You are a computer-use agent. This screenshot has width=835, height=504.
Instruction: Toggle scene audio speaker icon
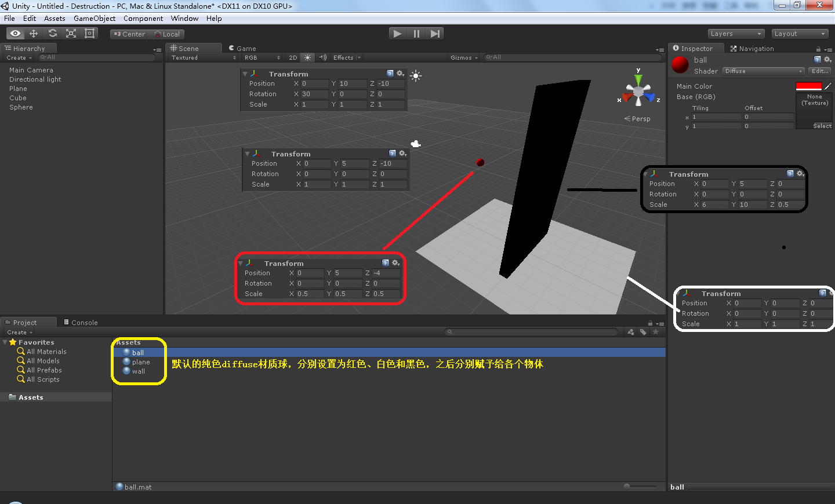(323, 58)
